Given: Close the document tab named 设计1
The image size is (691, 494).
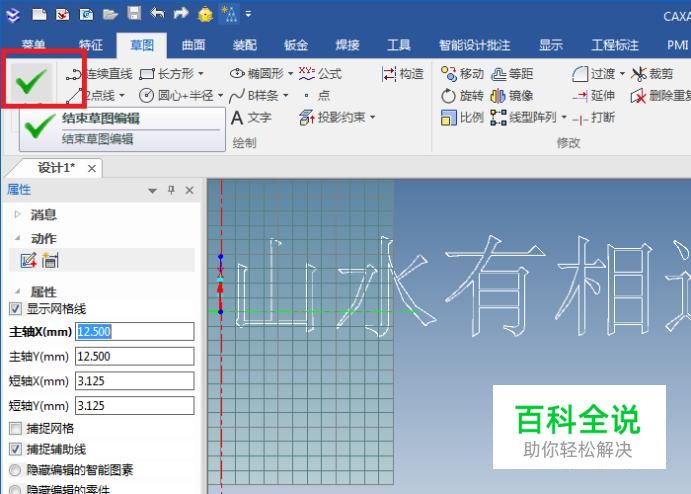Looking at the screenshot, I should 92,168.
